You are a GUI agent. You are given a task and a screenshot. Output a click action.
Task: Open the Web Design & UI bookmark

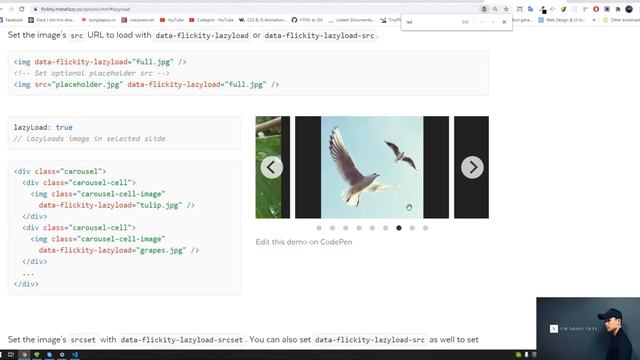pyautogui.click(x=563, y=20)
